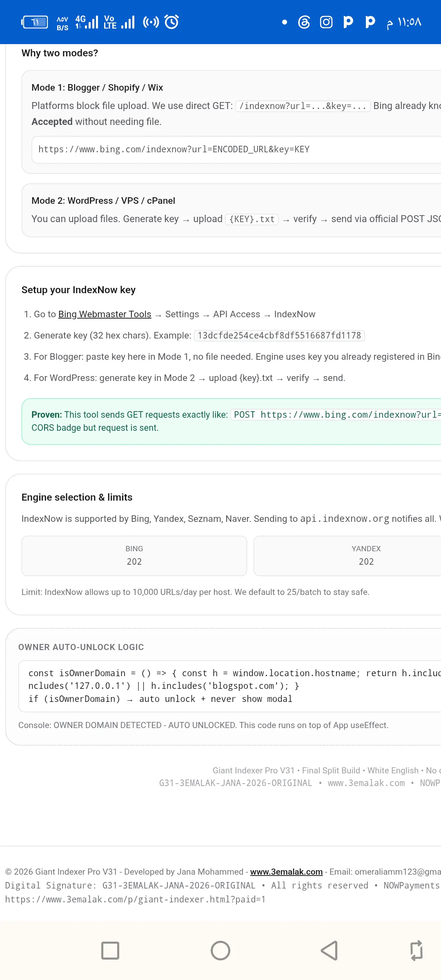Click Mode 2: WordPress / VPS / cPanel title

click(103, 200)
